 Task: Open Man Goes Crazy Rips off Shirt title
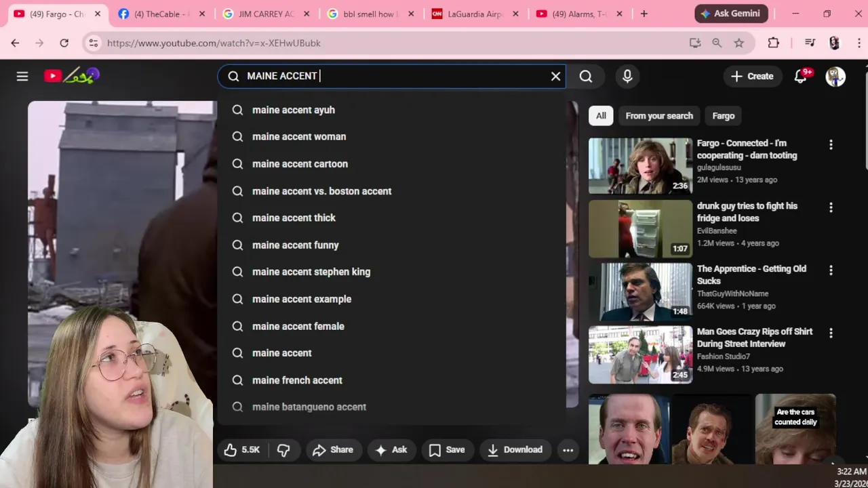(x=755, y=338)
